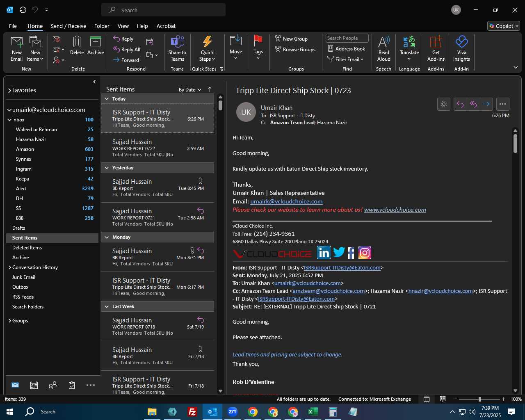Screen dimensions: 525x420
Task: Open the File menu
Action: pyautogui.click(x=13, y=26)
